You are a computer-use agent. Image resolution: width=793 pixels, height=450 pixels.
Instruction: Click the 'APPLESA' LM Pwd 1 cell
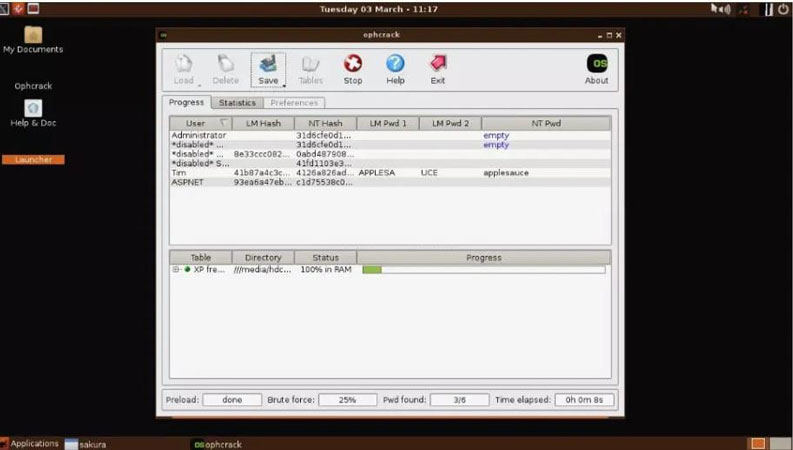tap(377, 173)
